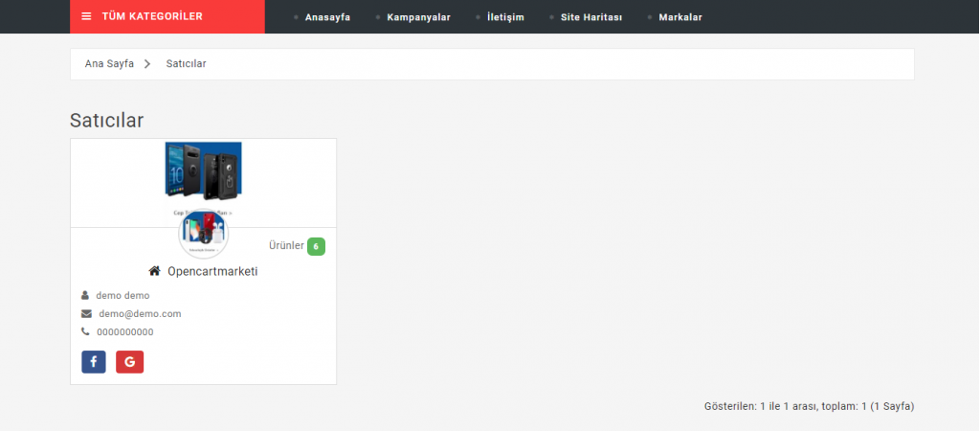Select İletişim from the navigation bar

click(x=504, y=17)
